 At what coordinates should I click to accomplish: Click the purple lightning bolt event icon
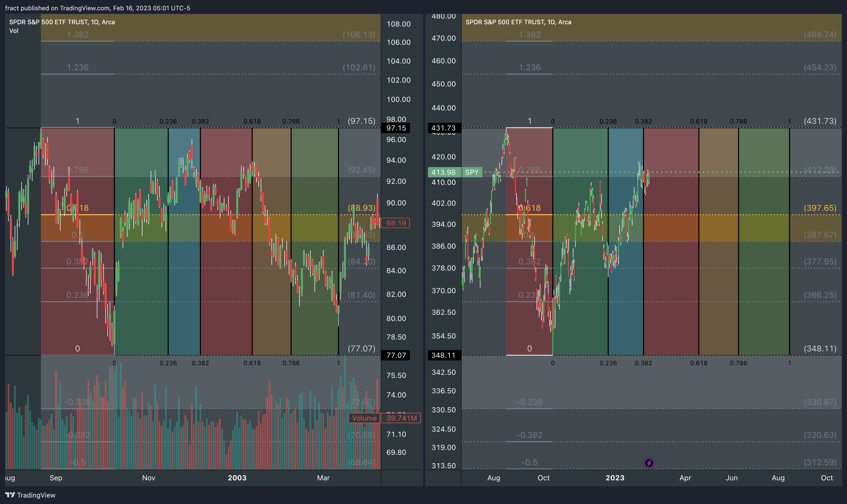pyautogui.click(x=649, y=463)
